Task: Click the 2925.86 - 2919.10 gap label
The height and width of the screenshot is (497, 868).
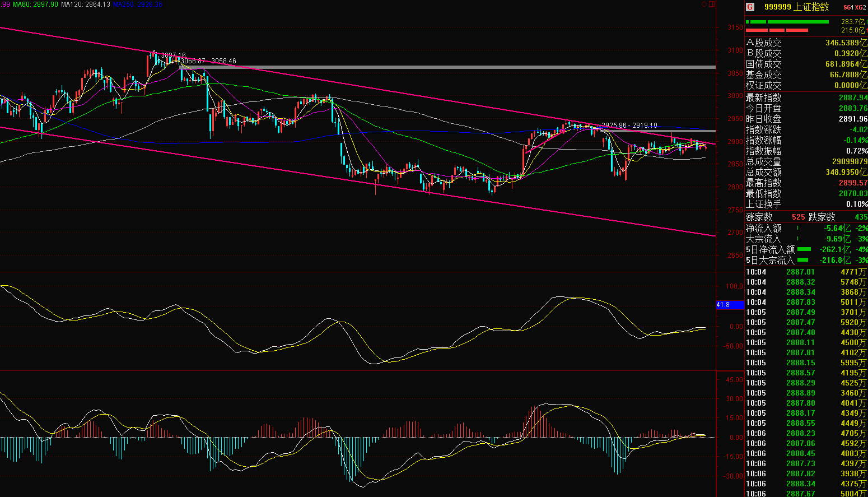Action: [629, 126]
